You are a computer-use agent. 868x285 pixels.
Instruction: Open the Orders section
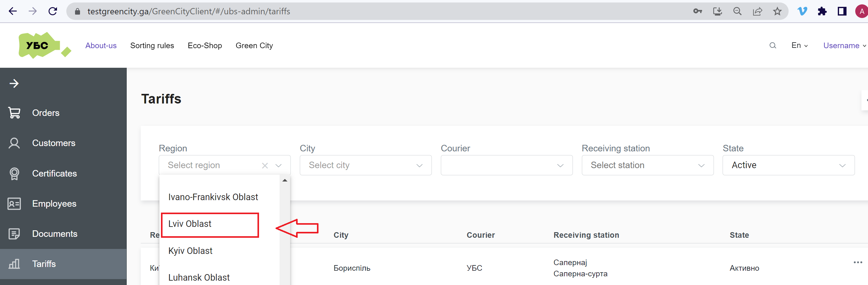(x=45, y=113)
